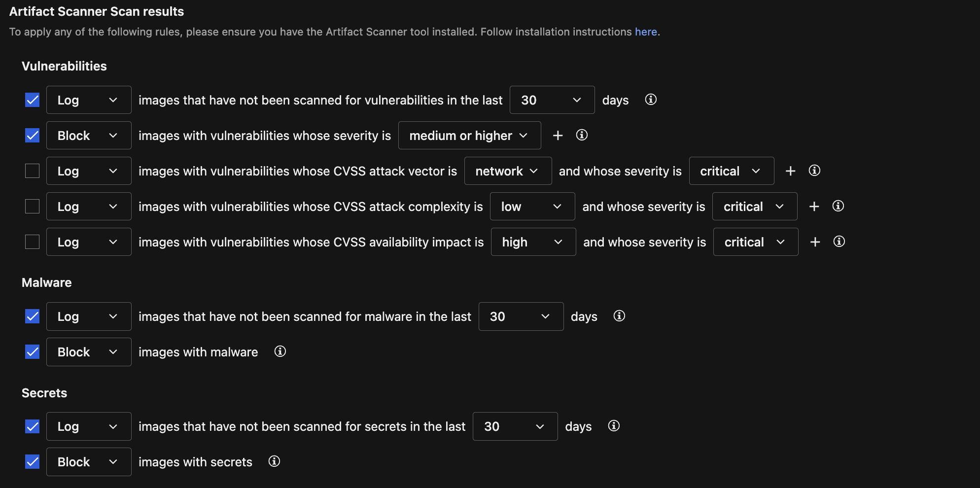Select the 'Vulnerabilities' section heading
Screen dimensions: 980x488
click(x=64, y=66)
